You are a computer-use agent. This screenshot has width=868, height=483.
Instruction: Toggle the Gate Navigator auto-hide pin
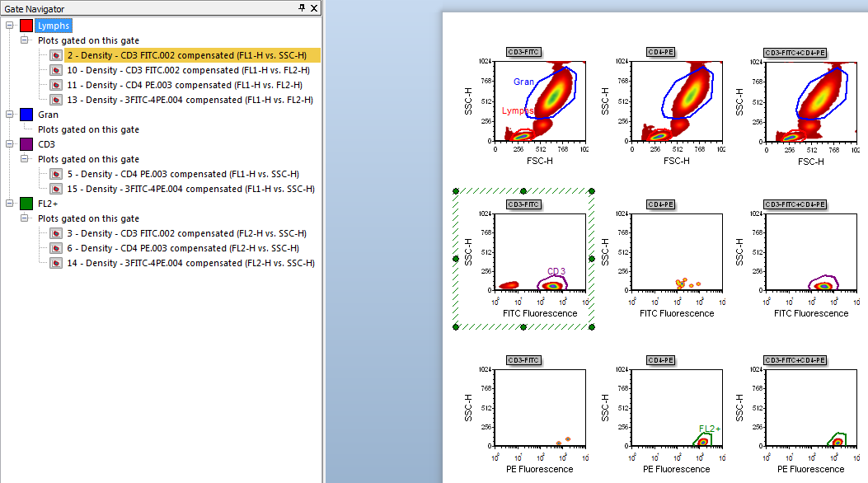[302, 7]
